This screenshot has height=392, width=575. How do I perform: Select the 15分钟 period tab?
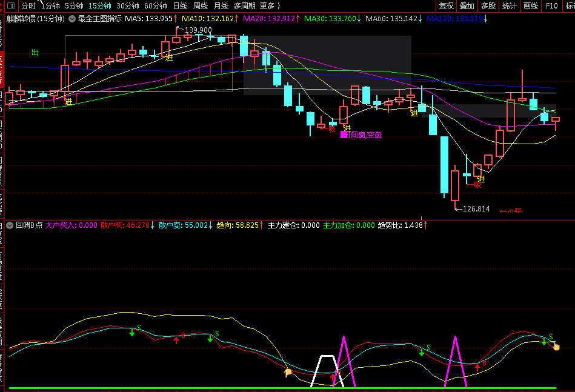pos(100,6)
